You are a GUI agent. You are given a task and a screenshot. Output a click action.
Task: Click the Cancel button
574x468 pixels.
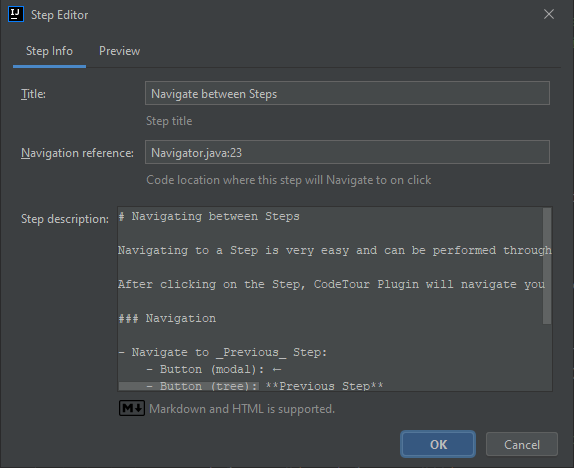522,444
